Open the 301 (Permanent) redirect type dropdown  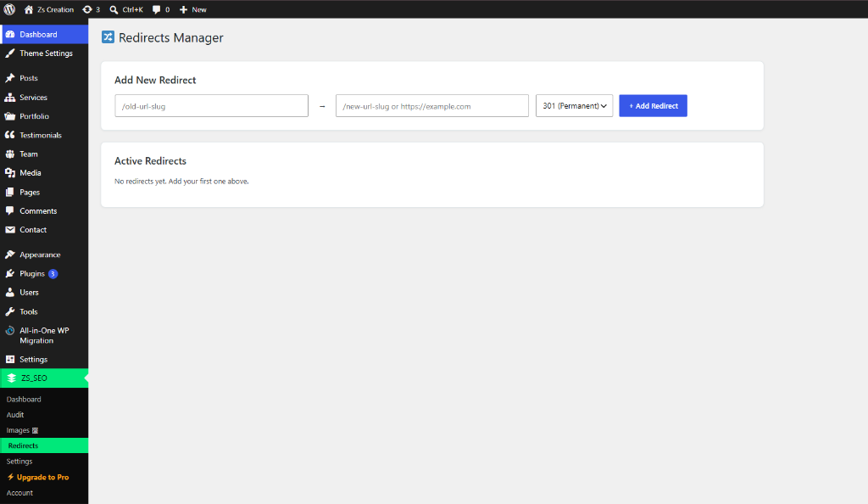point(574,106)
